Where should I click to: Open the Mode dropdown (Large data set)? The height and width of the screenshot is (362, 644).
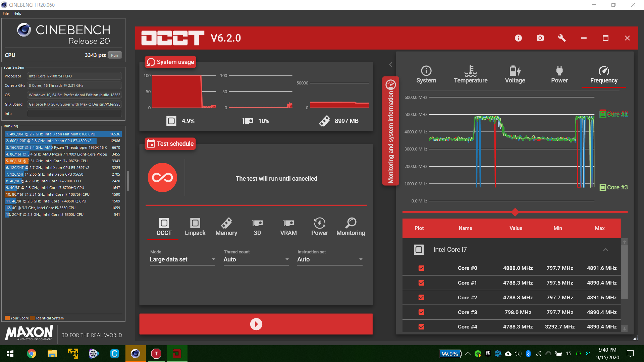(x=182, y=259)
